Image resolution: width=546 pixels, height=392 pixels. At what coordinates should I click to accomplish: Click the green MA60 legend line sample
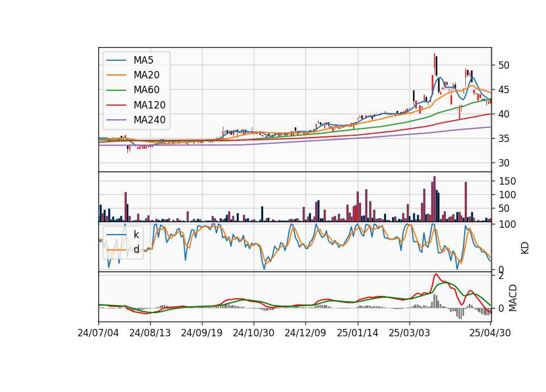pos(116,90)
